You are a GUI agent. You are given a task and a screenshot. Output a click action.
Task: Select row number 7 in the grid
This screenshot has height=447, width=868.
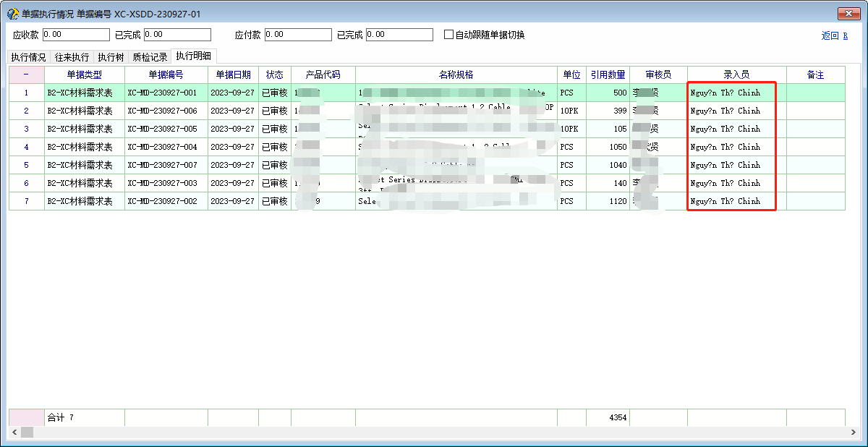(26, 201)
